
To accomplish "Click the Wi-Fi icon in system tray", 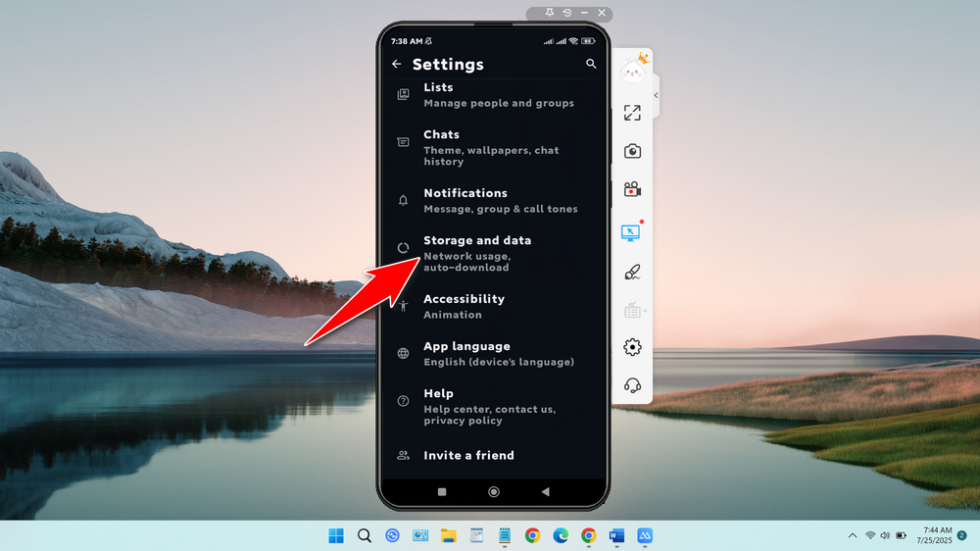I will pyautogui.click(x=870, y=536).
